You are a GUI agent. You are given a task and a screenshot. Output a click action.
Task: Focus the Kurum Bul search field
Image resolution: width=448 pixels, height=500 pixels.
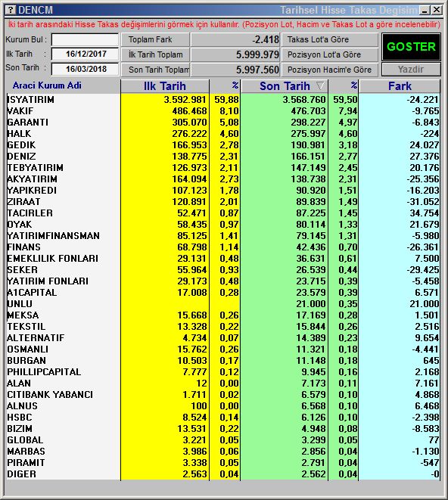coord(85,40)
